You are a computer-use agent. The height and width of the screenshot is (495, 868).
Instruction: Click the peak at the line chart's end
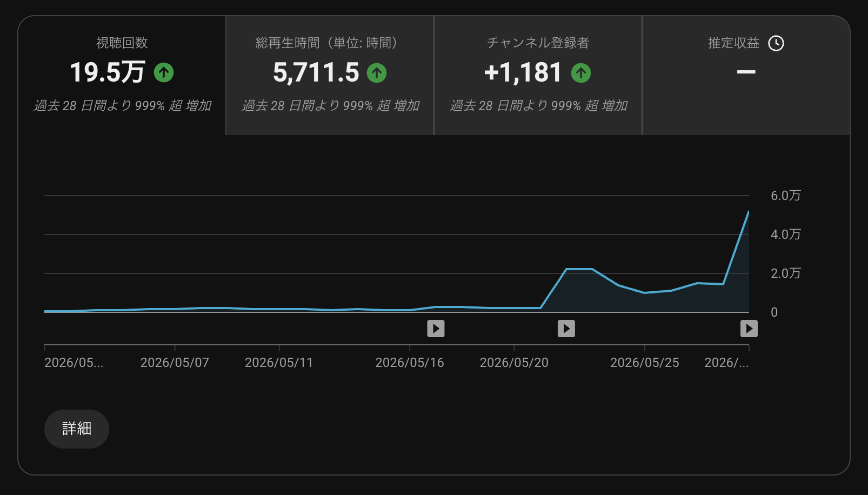(748, 211)
